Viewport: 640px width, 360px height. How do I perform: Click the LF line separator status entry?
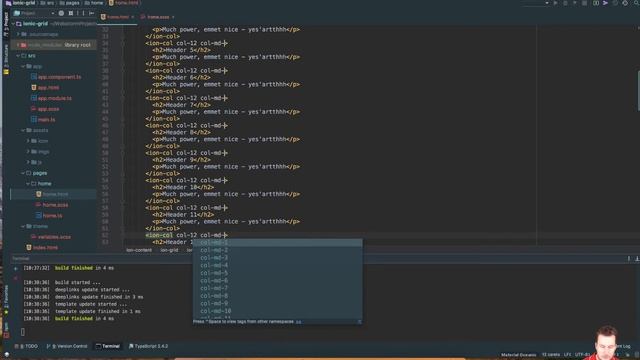pyautogui.click(x=567, y=355)
